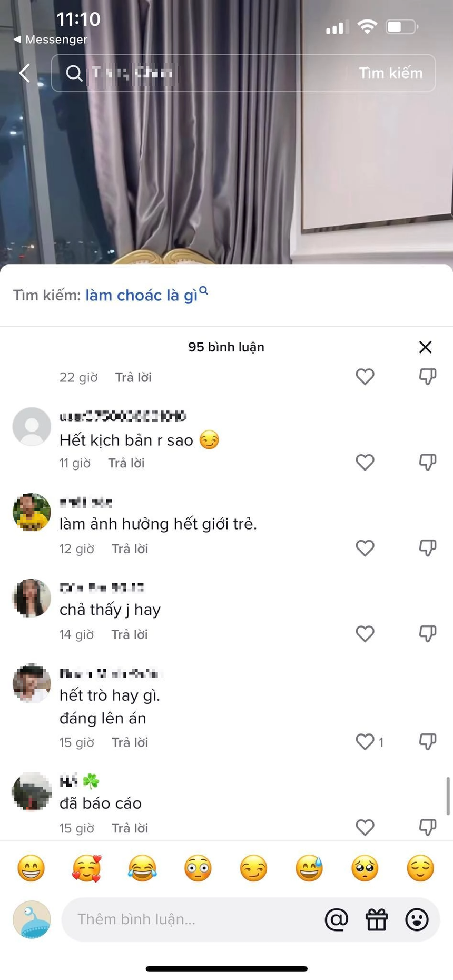Viewport: 453px width, 980px height.
Task: Dislike the comment "làm ảnh hưởng hết giới trẻ"
Action: [427, 548]
